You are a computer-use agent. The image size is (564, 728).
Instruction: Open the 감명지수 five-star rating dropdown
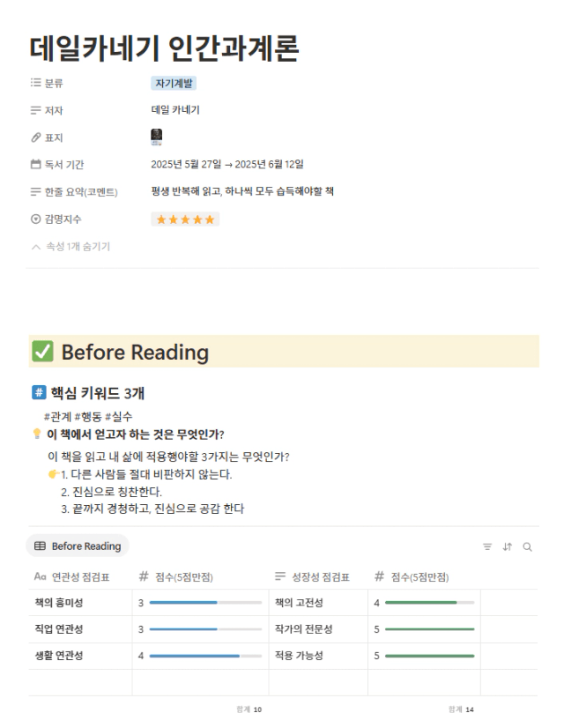tap(185, 219)
